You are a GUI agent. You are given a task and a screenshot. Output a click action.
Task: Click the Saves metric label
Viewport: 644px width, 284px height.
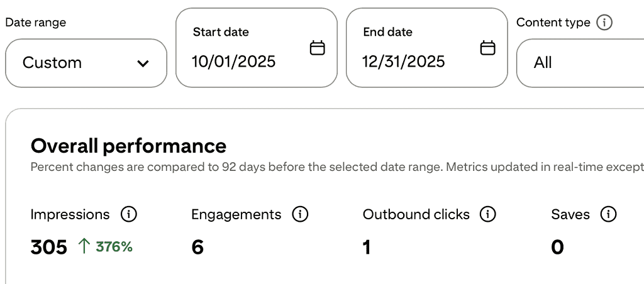coord(570,214)
